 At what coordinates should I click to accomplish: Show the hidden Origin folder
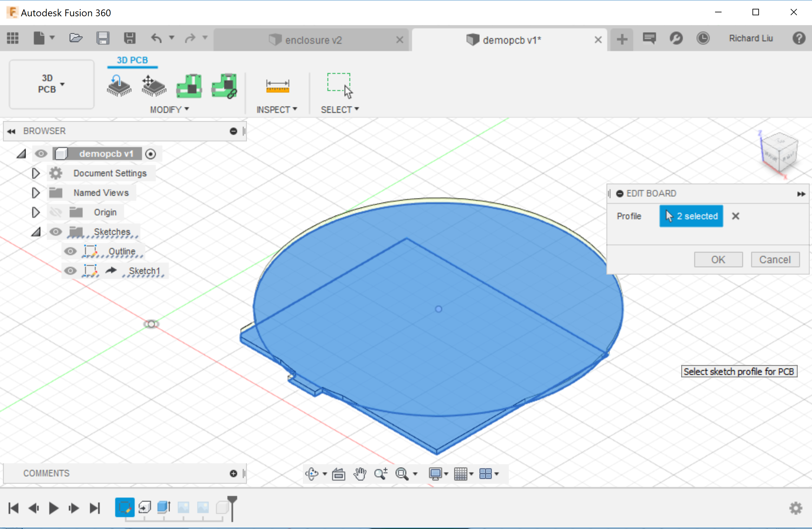point(56,212)
